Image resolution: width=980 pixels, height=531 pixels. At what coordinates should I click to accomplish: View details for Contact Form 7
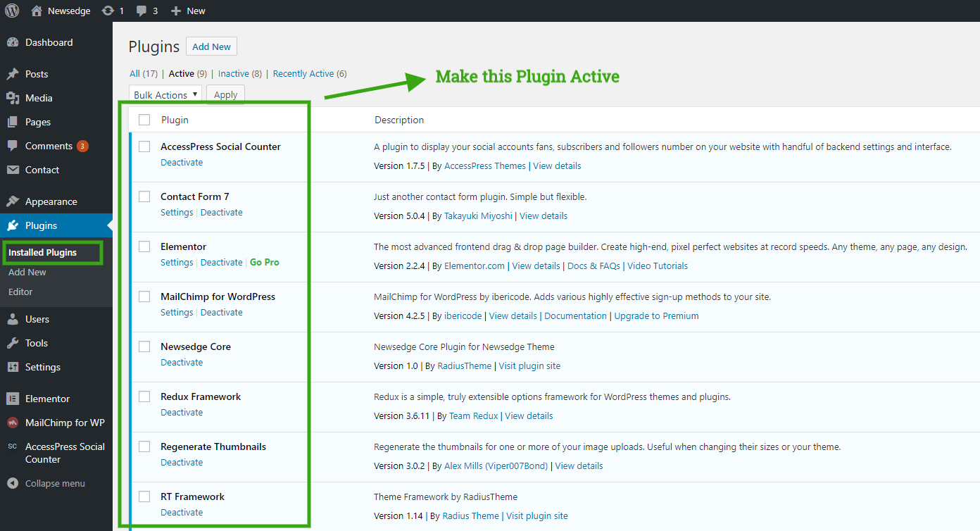[544, 215]
